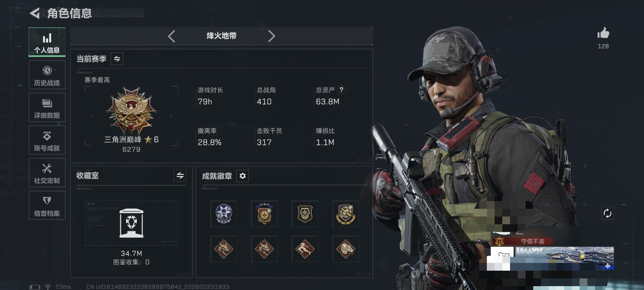The image size is (644, 290).
Task: Select the crossed swords shield badge
Action: [x=346, y=214]
